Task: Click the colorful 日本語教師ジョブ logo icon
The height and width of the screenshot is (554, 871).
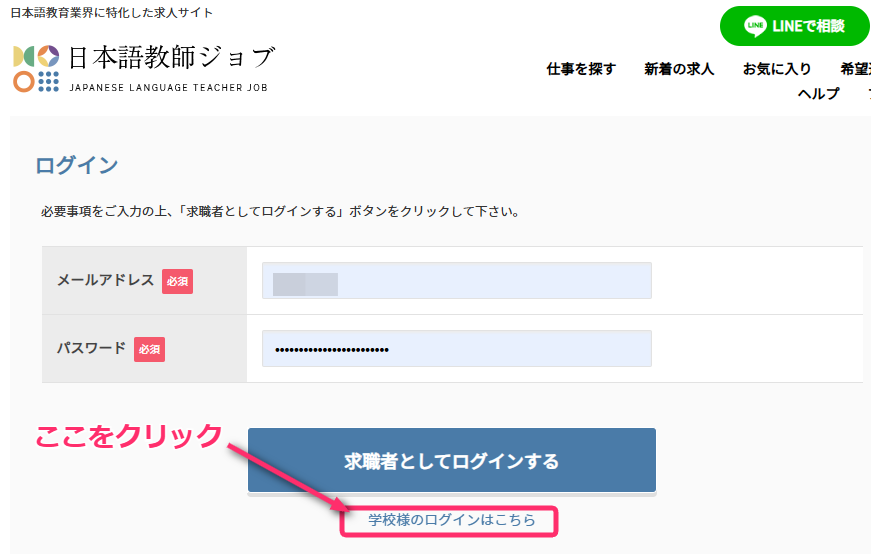Action: coord(36,68)
